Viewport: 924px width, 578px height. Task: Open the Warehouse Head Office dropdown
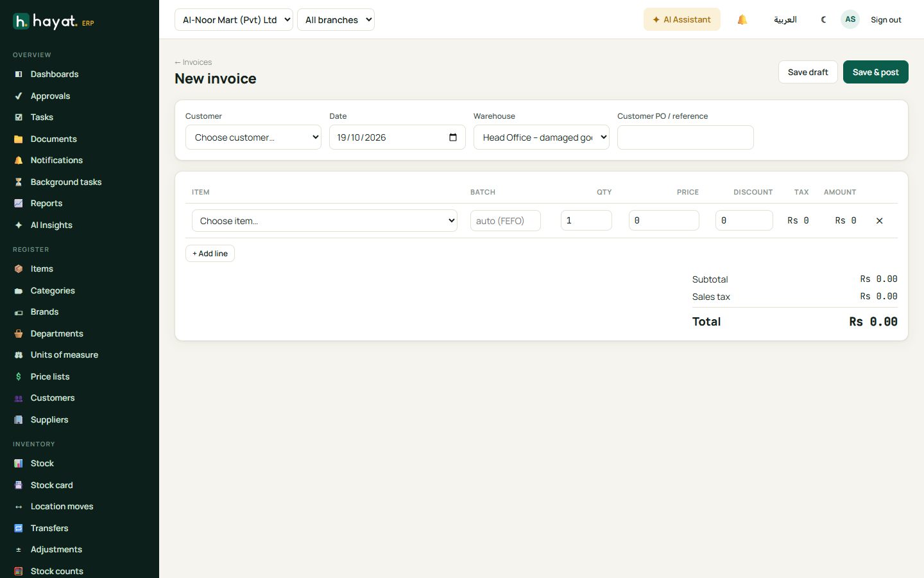[x=541, y=137]
